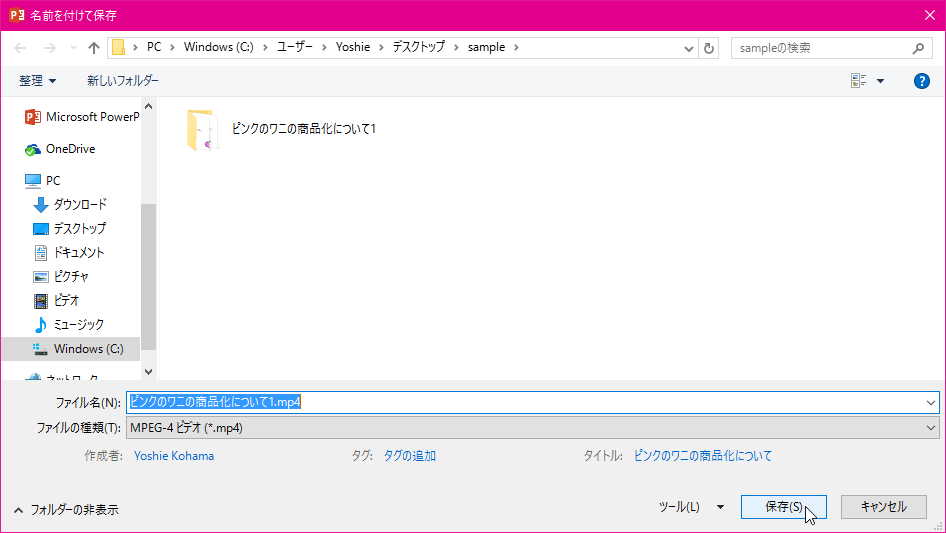Edit author Yoshie Kohama
Viewport: 946px width, 533px height.
174,456
